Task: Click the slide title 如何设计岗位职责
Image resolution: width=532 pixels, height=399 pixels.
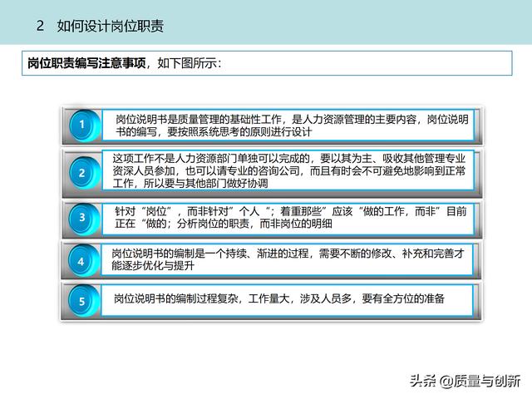Action: (110, 26)
